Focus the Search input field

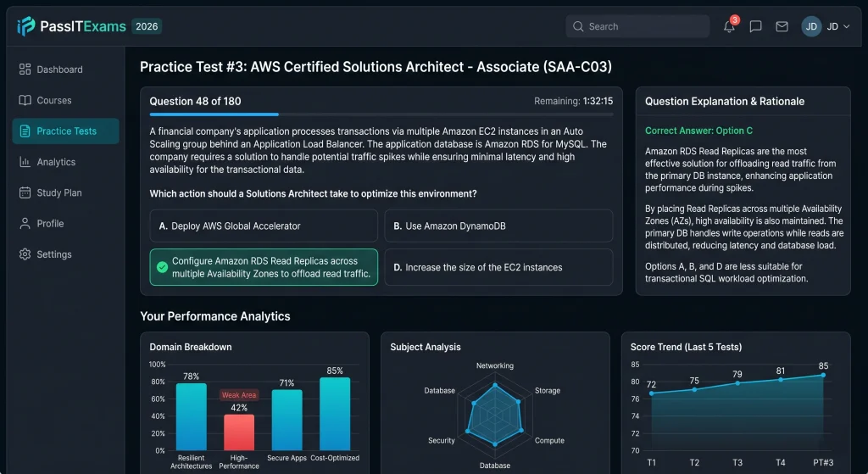click(637, 26)
